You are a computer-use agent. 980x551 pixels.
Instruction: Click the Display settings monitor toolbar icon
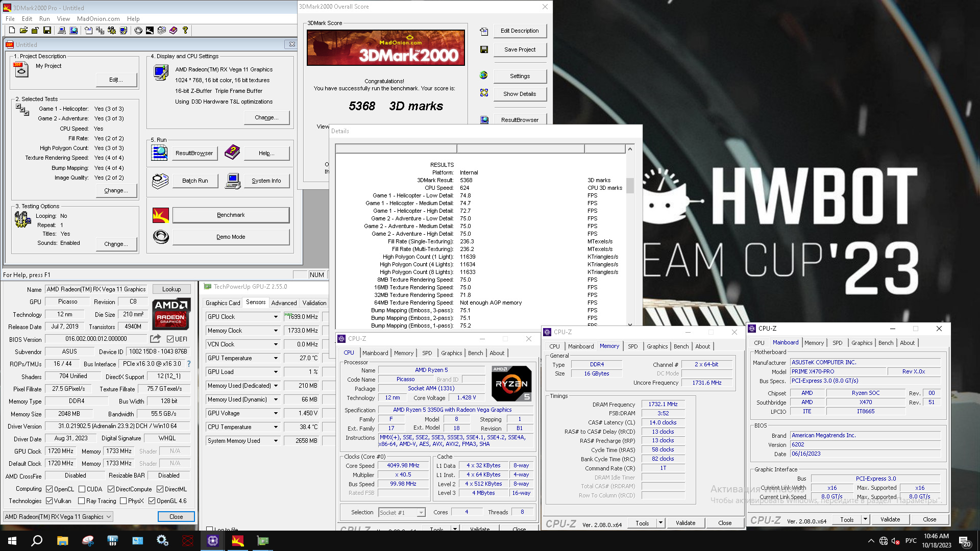124,31
